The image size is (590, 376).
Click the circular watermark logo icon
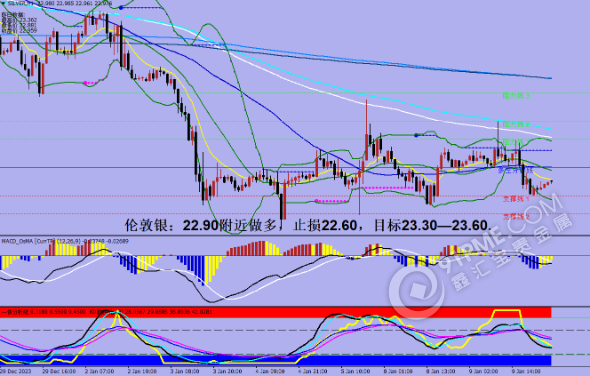417,290
